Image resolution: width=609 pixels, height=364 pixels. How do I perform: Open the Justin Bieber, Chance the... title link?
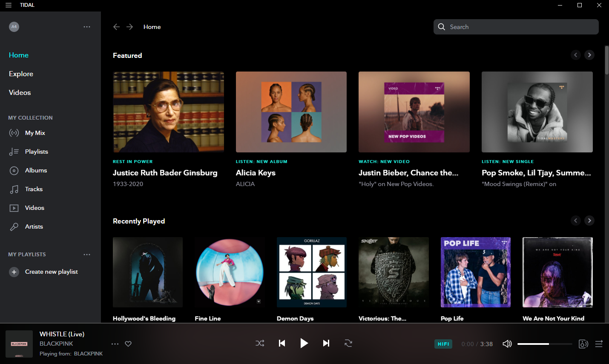click(x=408, y=173)
